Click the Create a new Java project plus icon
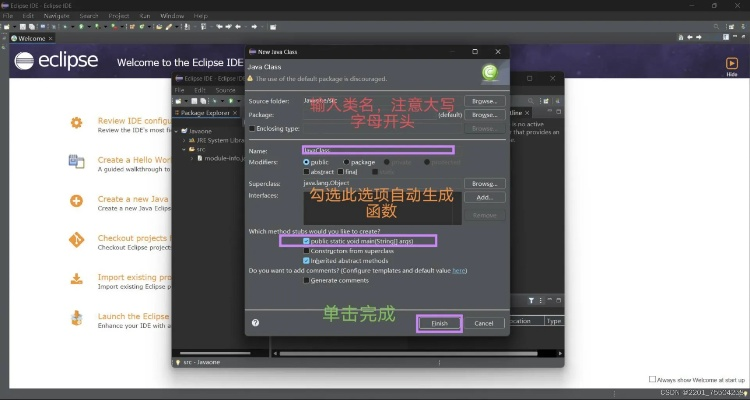The height and width of the screenshot is (400, 750). [76, 201]
